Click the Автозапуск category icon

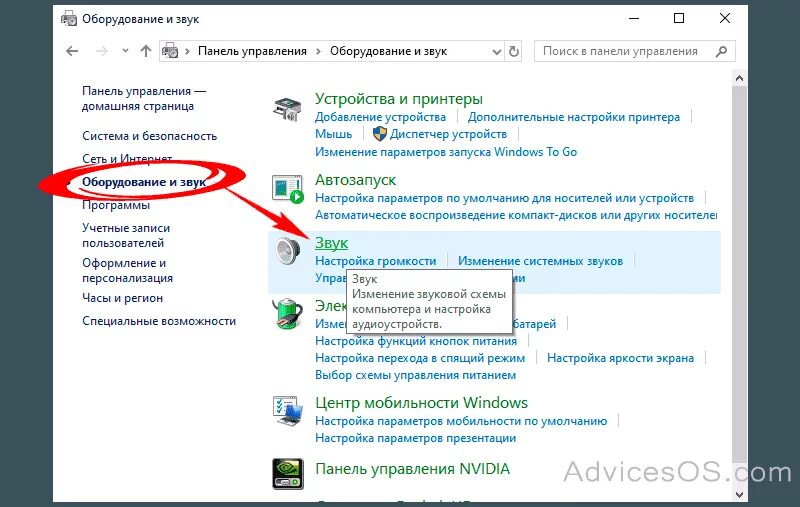288,190
